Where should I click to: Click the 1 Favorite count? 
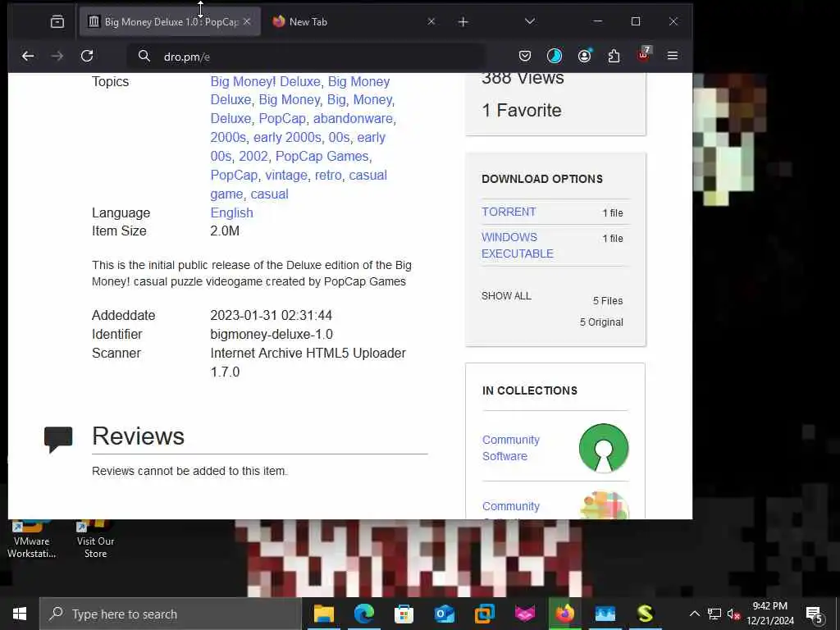click(522, 111)
